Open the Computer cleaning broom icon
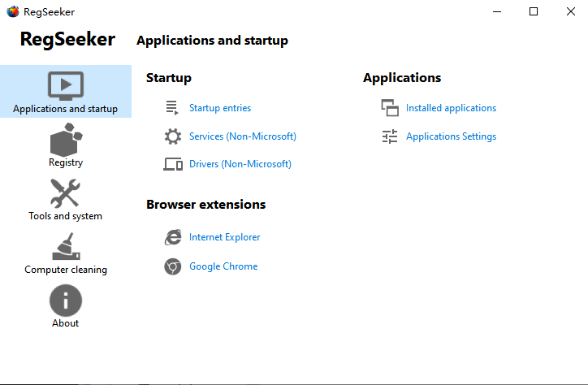 pos(65,247)
